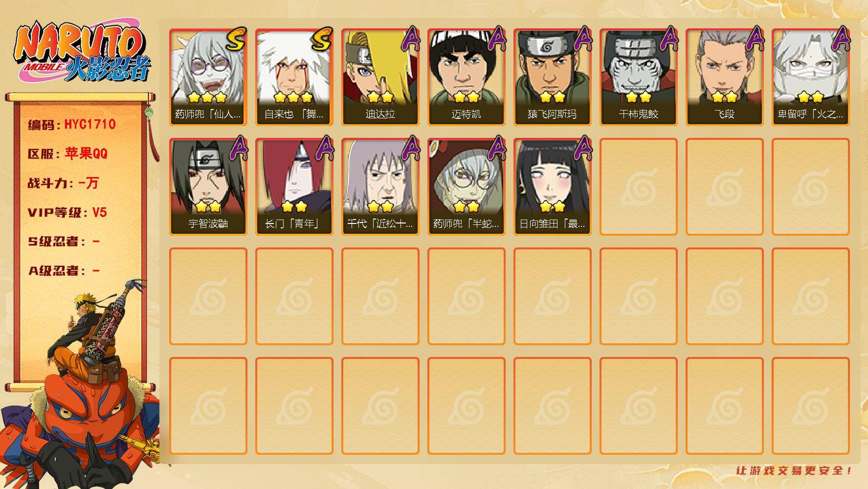
Task: Choose the 猿飞阿斯玛 ninja card
Action: pyautogui.click(x=552, y=77)
